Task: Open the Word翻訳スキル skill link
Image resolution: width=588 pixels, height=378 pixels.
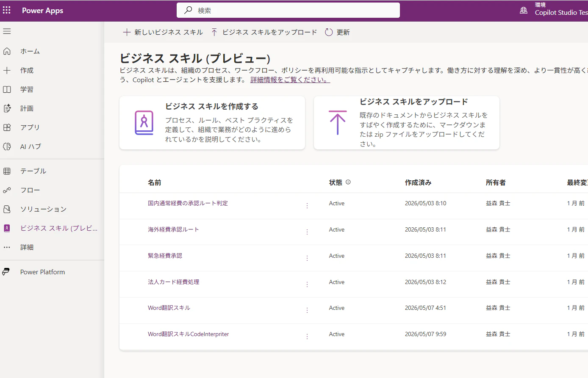Action: point(169,308)
